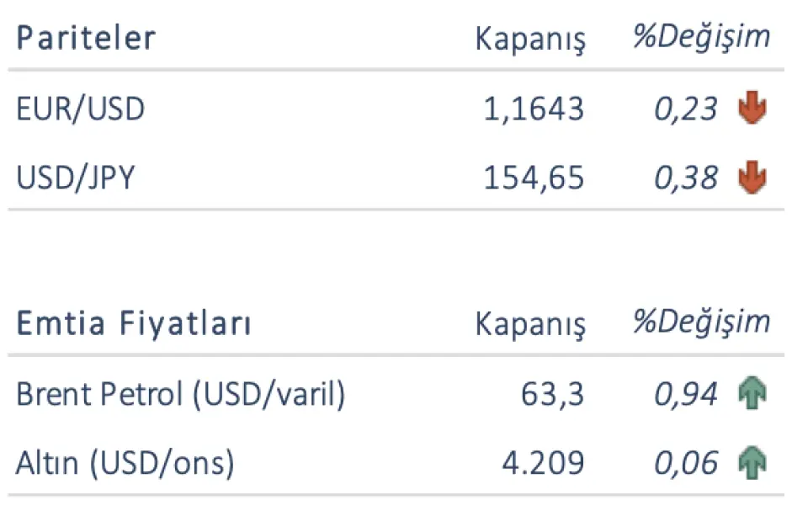Click the red down arrow beside EUR/USD
This screenshot has height=532, width=808.
coord(752,109)
